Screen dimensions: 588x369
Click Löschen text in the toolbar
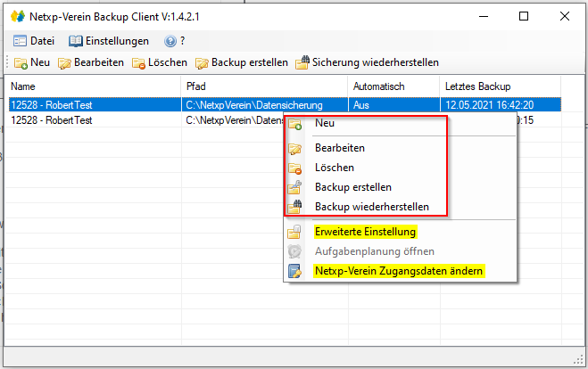pos(168,62)
